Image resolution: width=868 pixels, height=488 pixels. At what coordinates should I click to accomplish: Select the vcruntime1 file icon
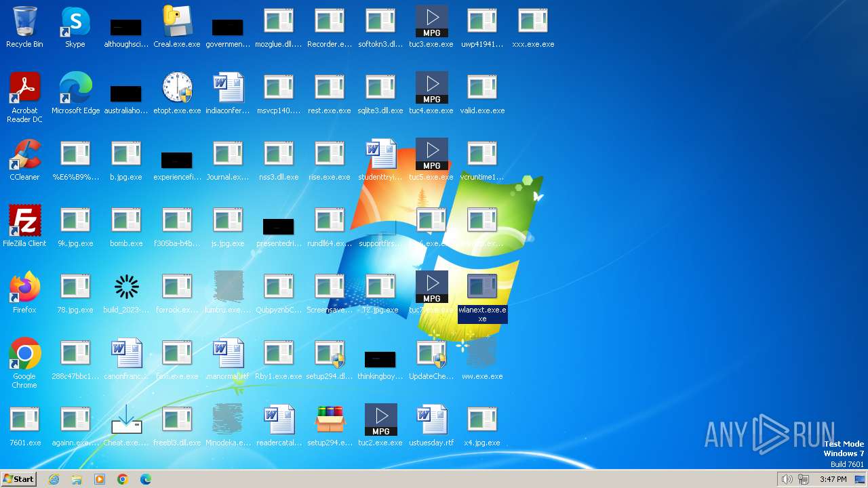(x=482, y=155)
